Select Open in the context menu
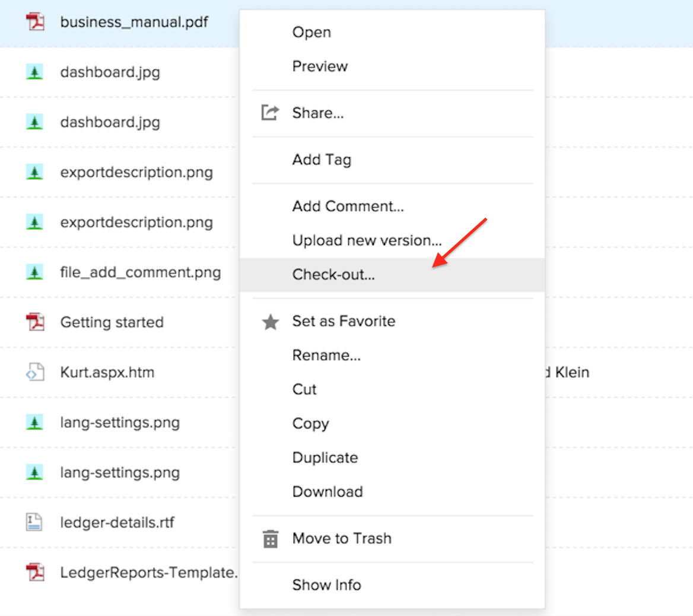 pyautogui.click(x=311, y=33)
